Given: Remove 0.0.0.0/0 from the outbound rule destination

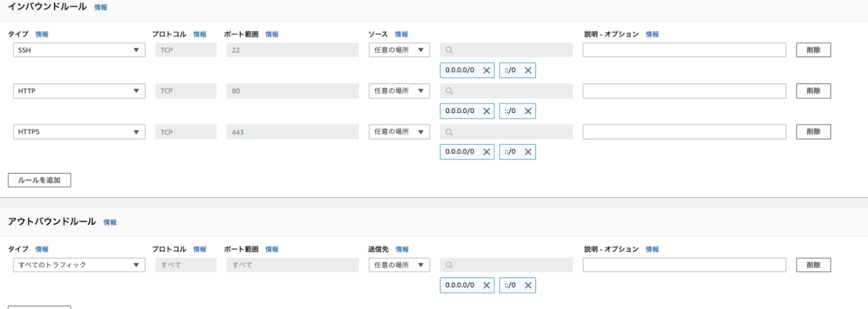Looking at the screenshot, I should pyautogui.click(x=487, y=285).
